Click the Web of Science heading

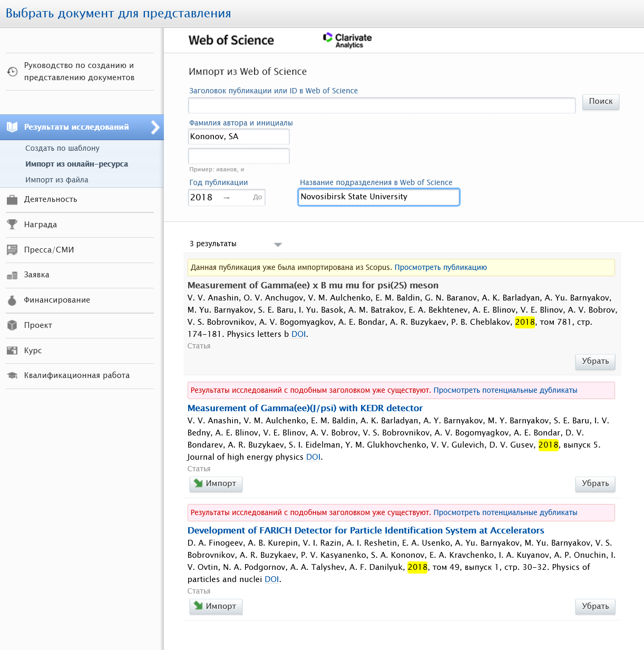click(231, 40)
